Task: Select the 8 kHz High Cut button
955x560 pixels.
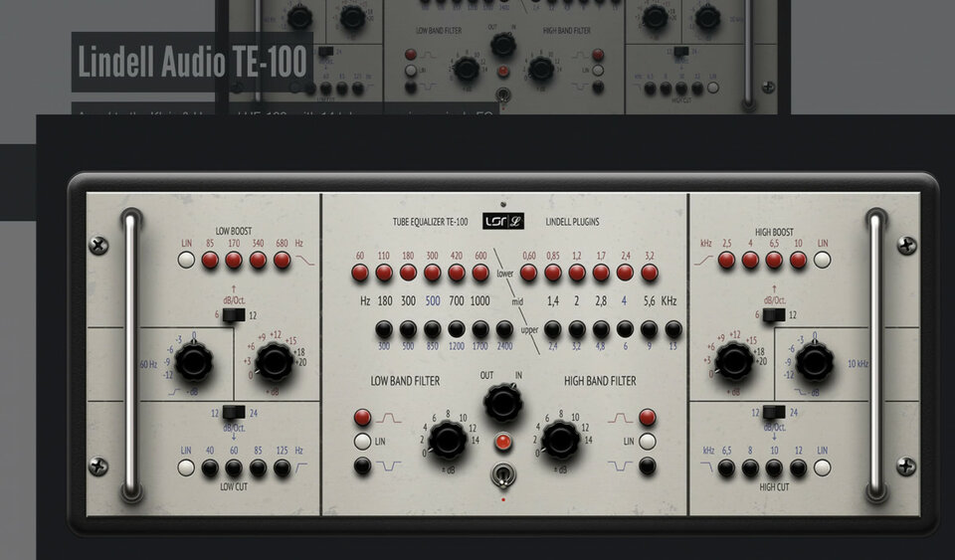Action: [750, 467]
